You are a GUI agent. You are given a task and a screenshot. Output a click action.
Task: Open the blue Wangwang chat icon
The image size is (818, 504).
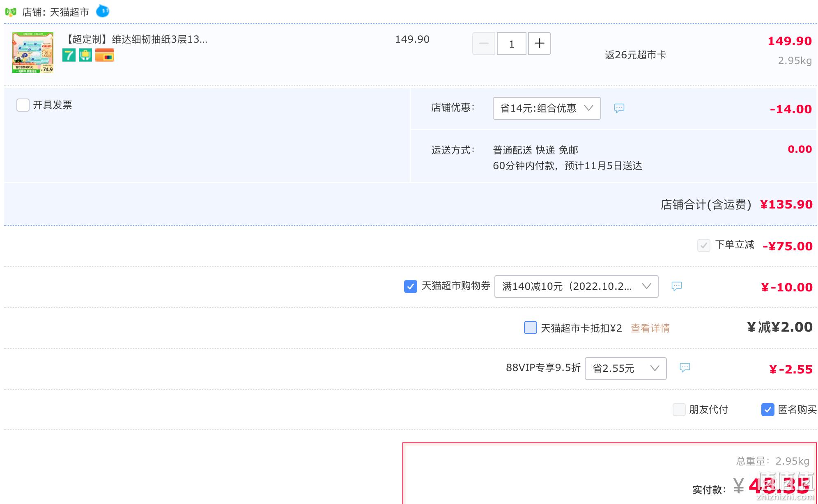[x=103, y=11]
